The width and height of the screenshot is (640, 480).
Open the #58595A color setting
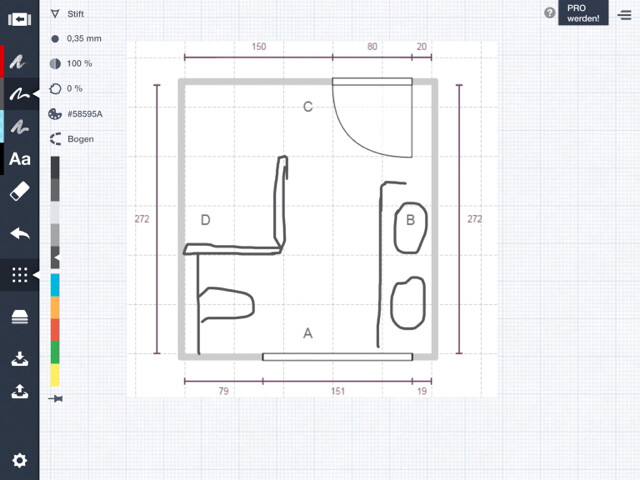(80, 114)
